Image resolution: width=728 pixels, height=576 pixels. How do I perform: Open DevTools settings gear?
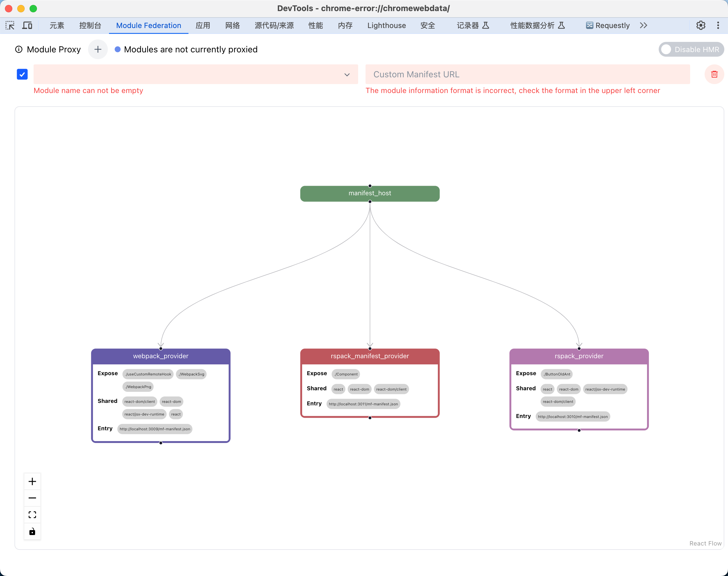(x=701, y=26)
